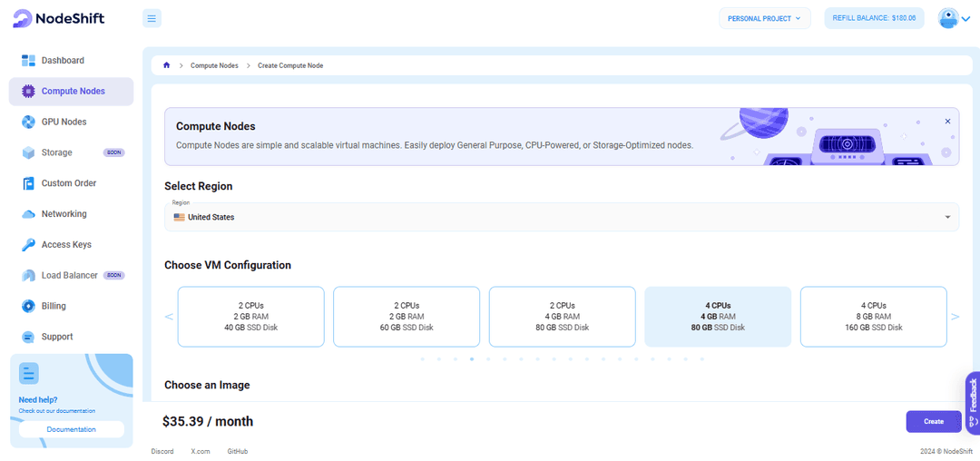Screen dimensions: 980x461
Task: Click the Custom Order icon
Action: (x=28, y=183)
